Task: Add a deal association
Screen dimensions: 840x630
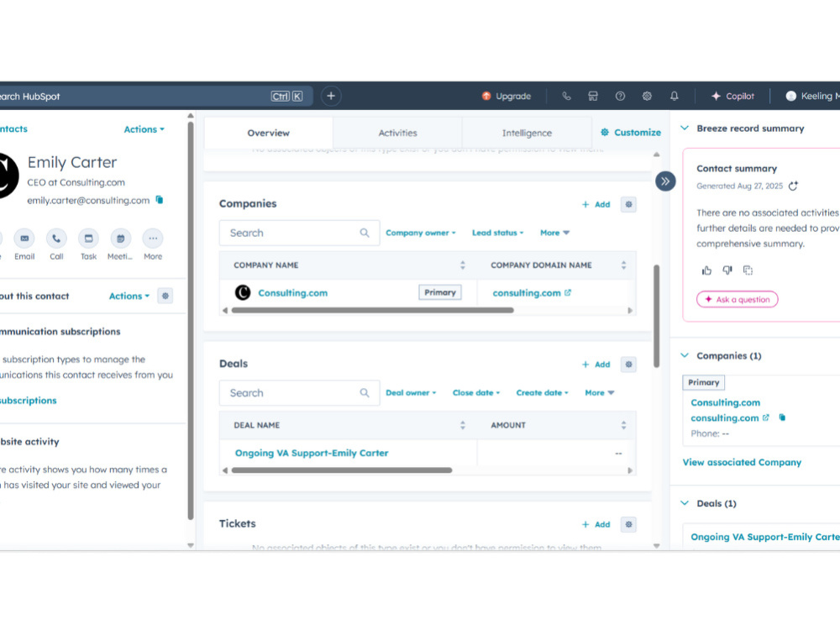Action: coord(596,365)
